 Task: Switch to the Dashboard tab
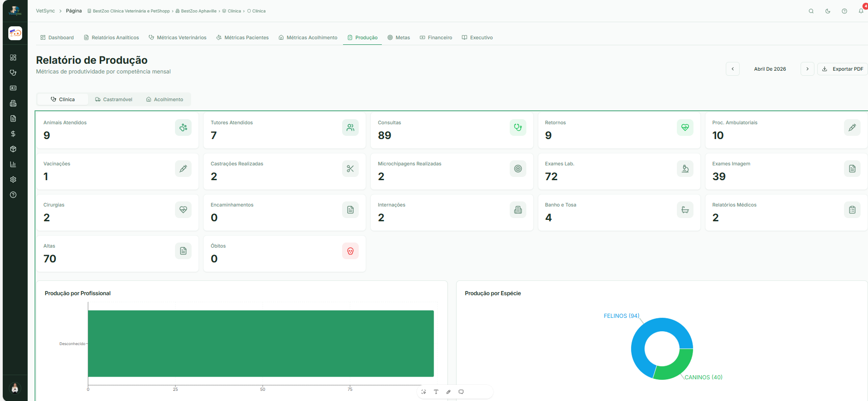(57, 37)
